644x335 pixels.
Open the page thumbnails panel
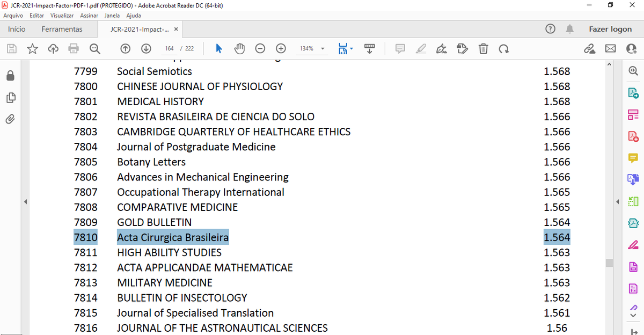(10, 97)
